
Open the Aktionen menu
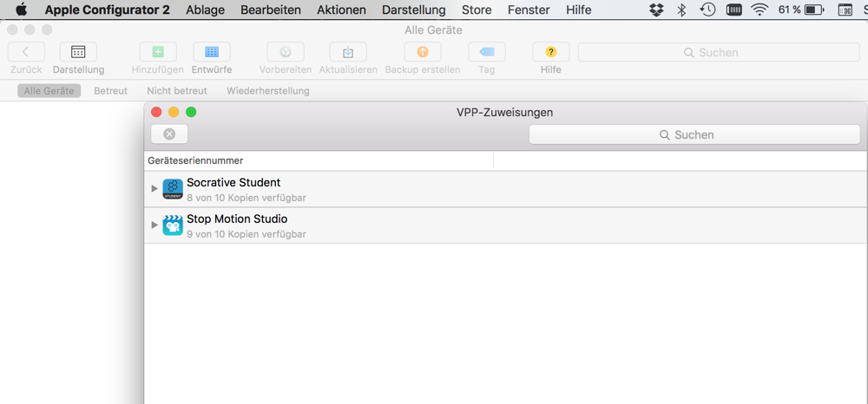(341, 10)
